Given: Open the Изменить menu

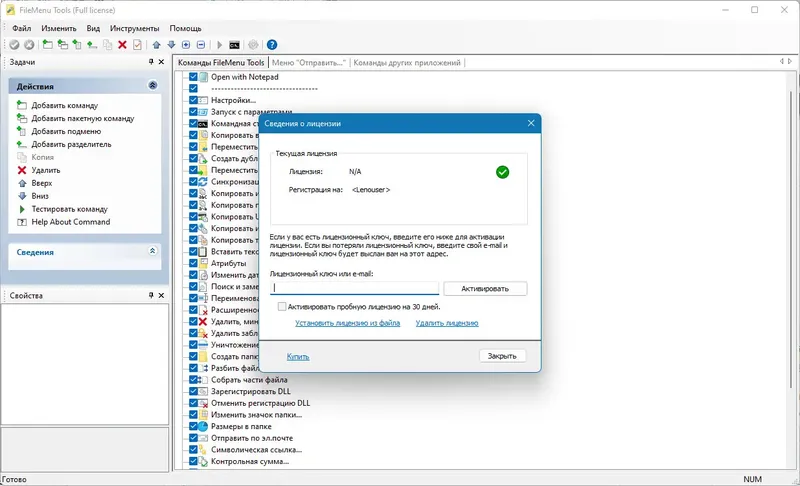Looking at the screenshot, I should (x=59, y=28).
